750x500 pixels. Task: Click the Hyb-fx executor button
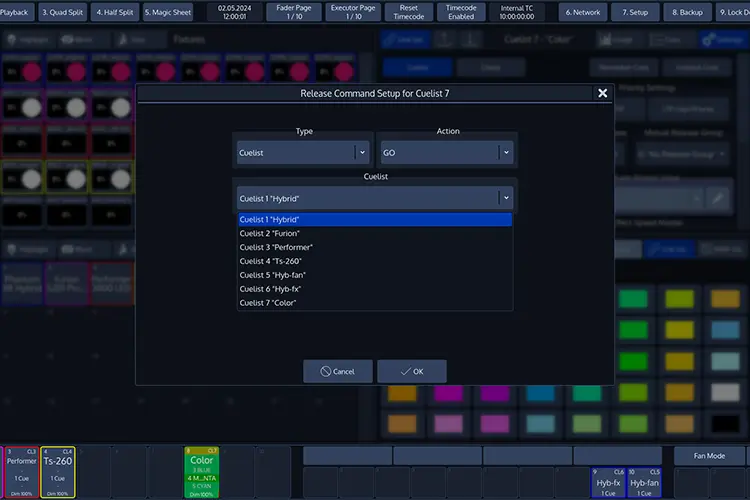608,482
